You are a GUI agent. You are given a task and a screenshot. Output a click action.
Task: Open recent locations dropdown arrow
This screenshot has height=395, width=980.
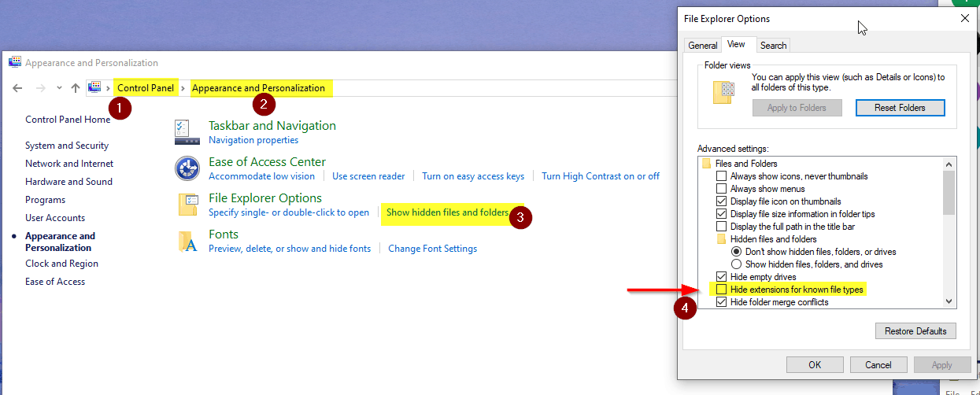[x=59, y=88]
